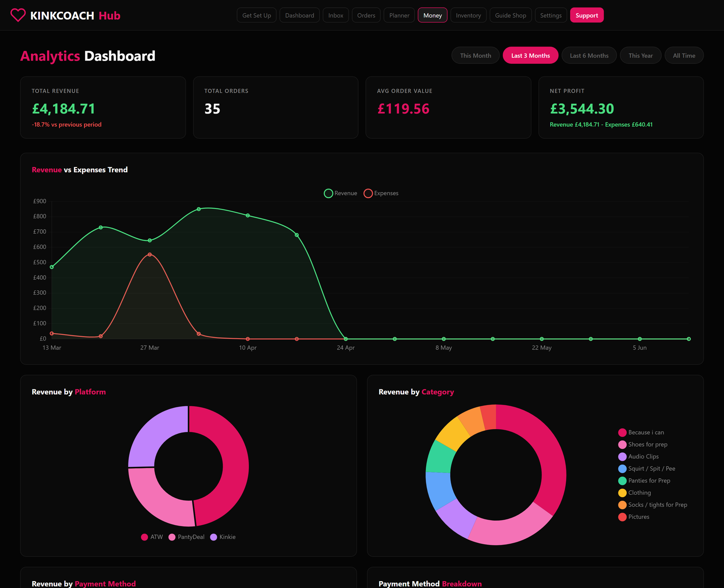Click the blue Squirt / Spit / Pee segment
This screenshot has height=588, width=724.
pos(439,491)
